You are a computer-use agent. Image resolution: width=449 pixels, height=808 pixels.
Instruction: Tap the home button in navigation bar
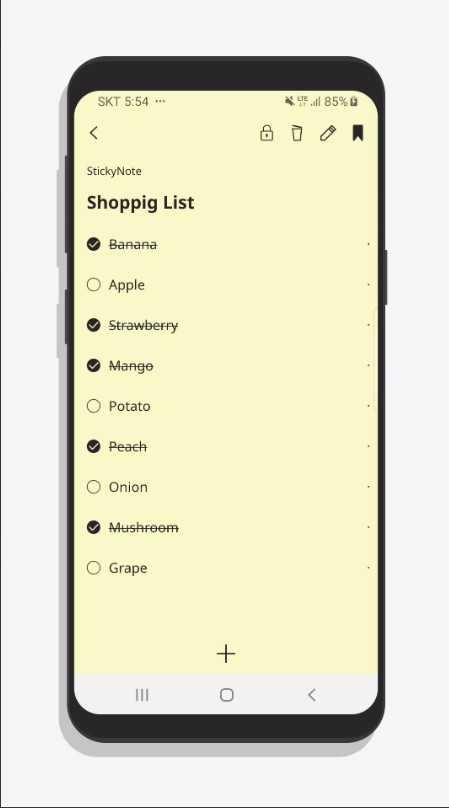[227, 695]
